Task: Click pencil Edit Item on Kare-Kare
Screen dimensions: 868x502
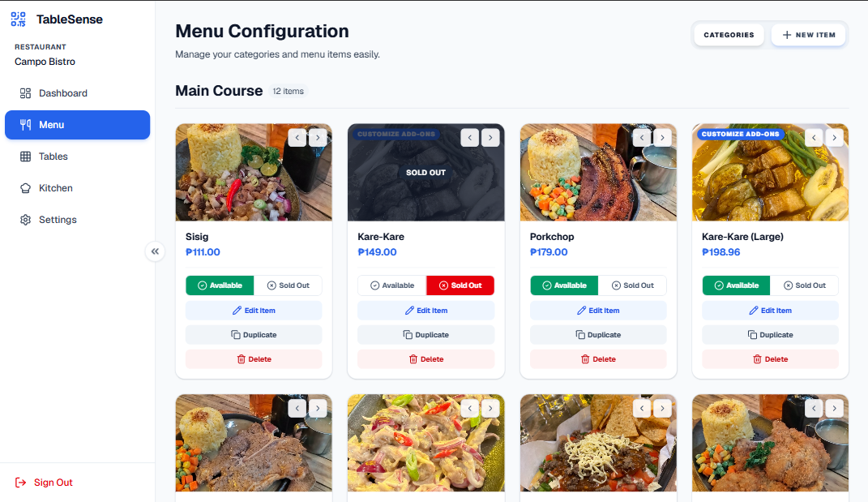Action: pyautogui.click(x=409, y=311)
